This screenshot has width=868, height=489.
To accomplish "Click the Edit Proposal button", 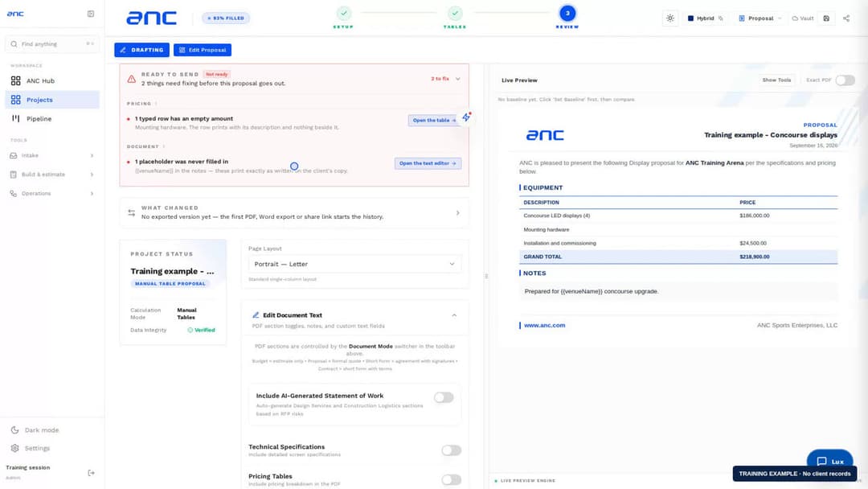I will [x=202, y=50].
